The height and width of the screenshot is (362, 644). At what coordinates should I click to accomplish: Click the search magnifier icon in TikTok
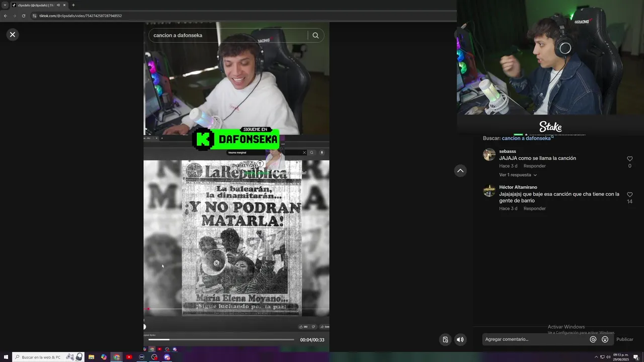(315, 35)
